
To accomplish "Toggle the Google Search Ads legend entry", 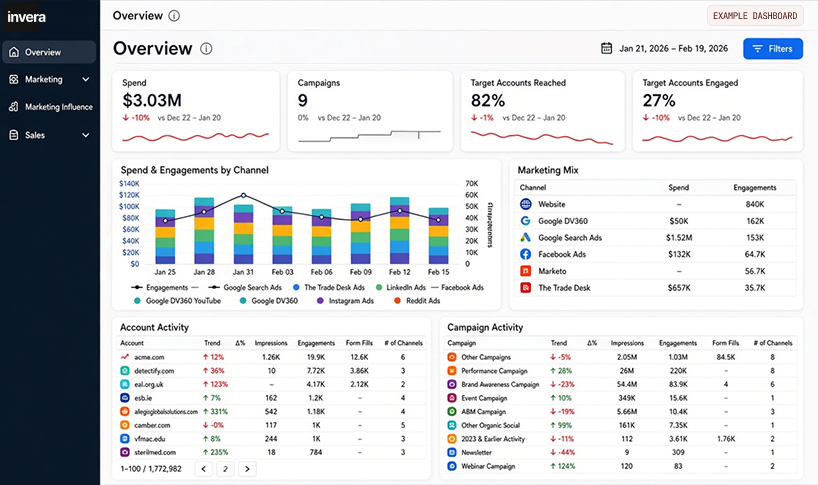I will [x=245, y=287].
